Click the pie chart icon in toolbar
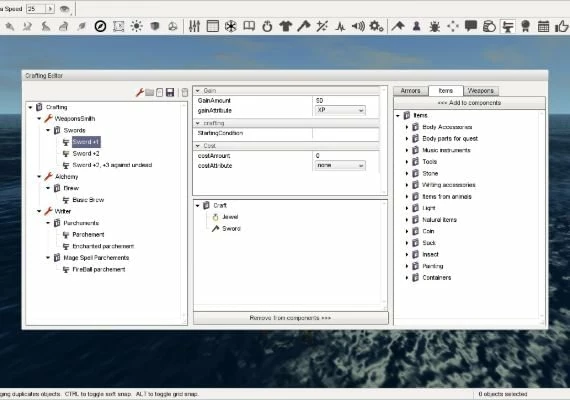This screenshot has width=570, height=400. [x=173, y=26]
